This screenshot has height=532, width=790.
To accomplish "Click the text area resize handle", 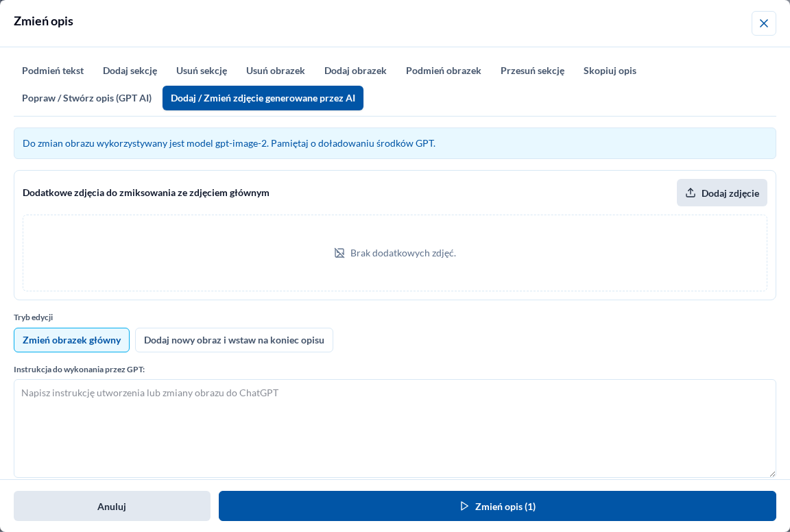I will click(x=772, y=473).
